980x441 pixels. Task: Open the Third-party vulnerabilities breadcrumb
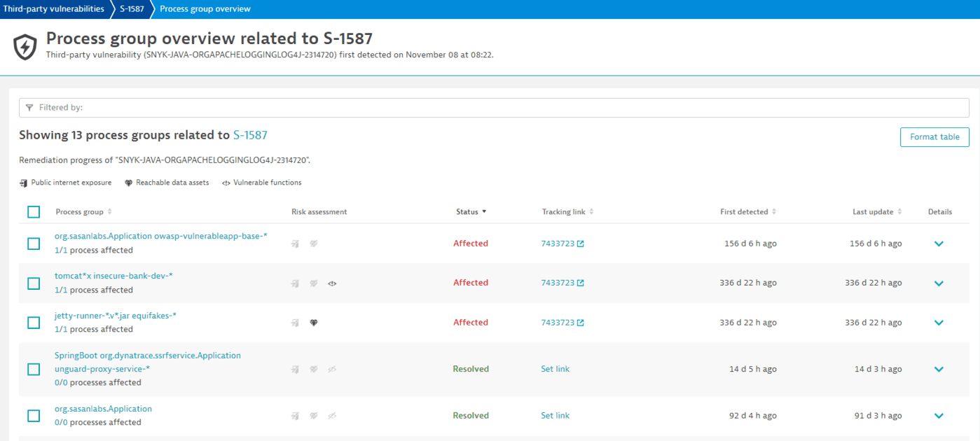(53, 9)
